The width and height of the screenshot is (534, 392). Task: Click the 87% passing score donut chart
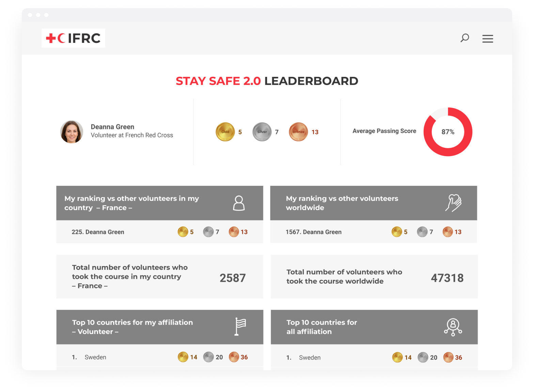point(448,132)
